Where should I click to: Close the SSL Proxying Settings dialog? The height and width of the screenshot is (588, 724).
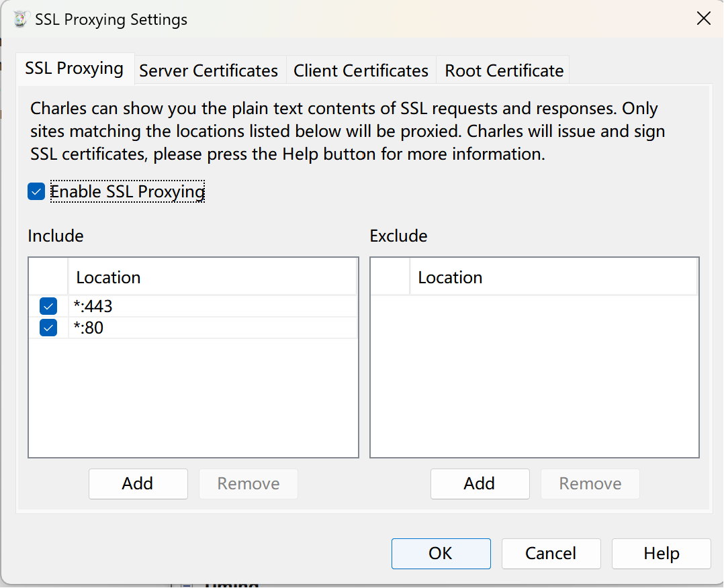click(x=703, y=19)
